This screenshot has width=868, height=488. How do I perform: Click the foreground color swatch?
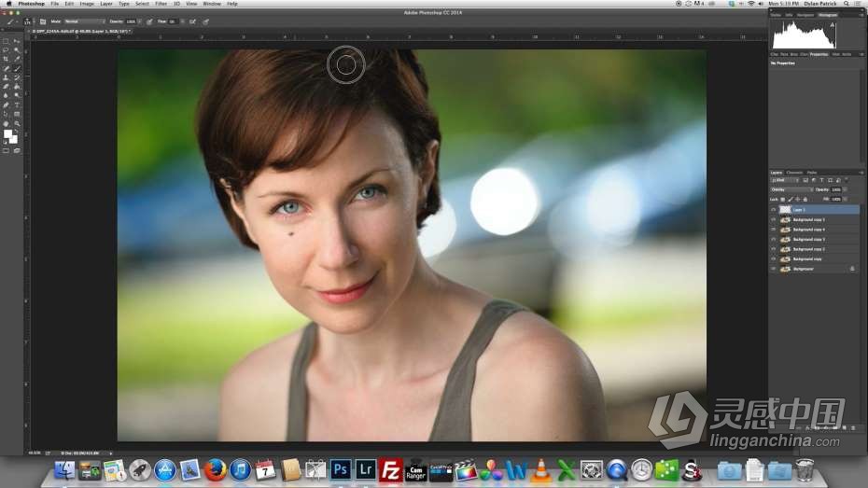point(7,133)
